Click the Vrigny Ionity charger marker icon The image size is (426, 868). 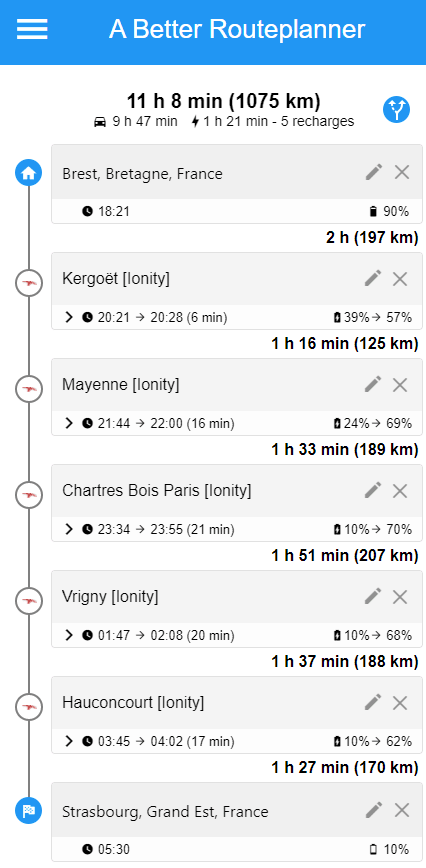pos(29,601)
